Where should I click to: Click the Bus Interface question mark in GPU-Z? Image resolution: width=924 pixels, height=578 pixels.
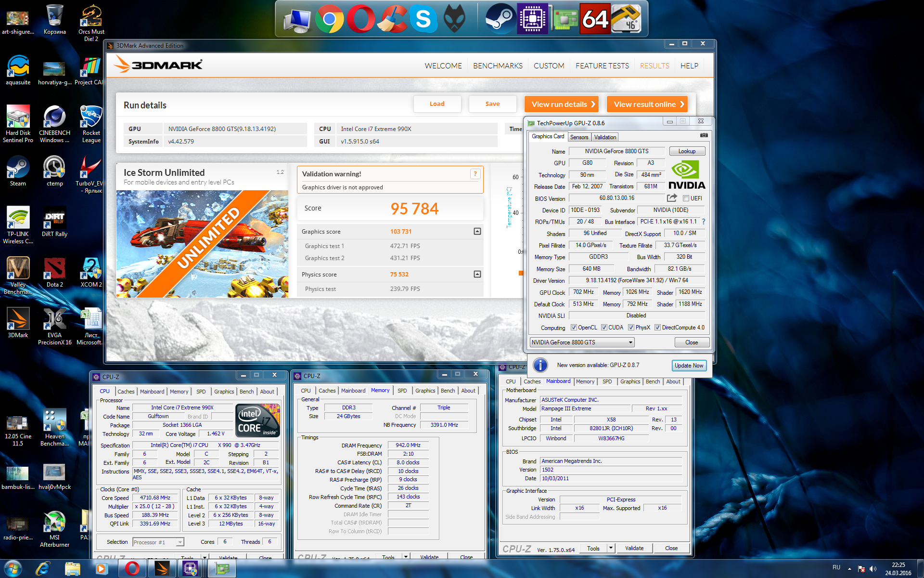(704, 222)
